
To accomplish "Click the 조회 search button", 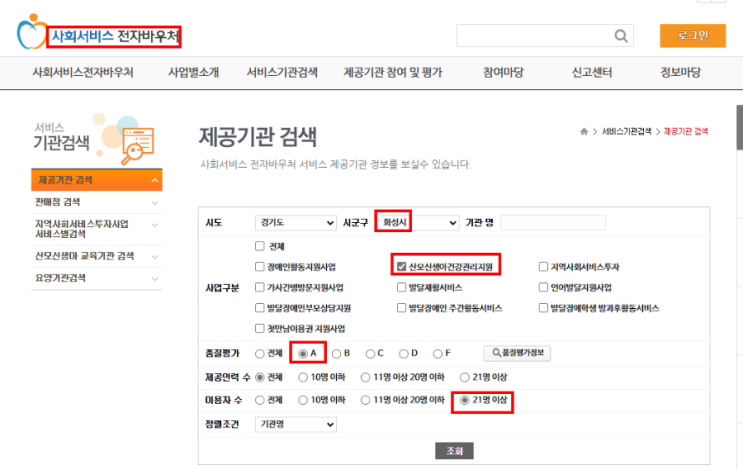I will (x=454, y=451).
